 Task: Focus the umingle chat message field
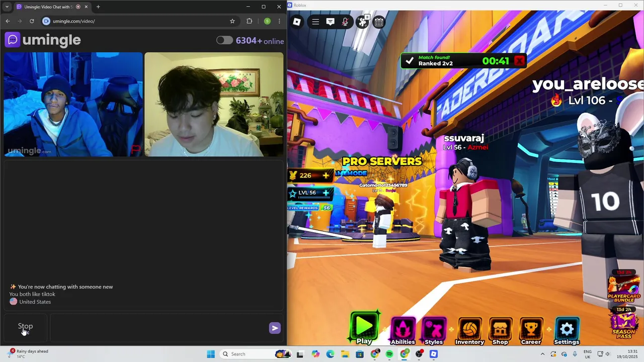pos(158,328)
